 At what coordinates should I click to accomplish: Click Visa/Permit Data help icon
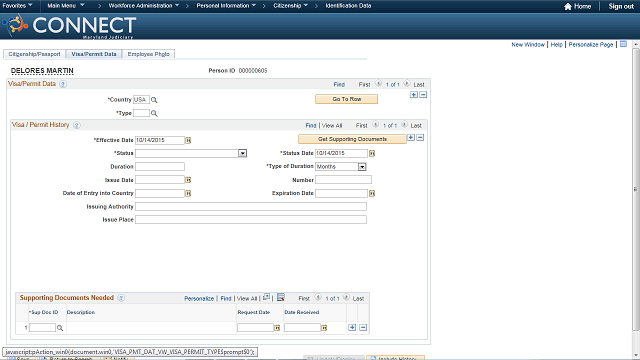[63, 84]
